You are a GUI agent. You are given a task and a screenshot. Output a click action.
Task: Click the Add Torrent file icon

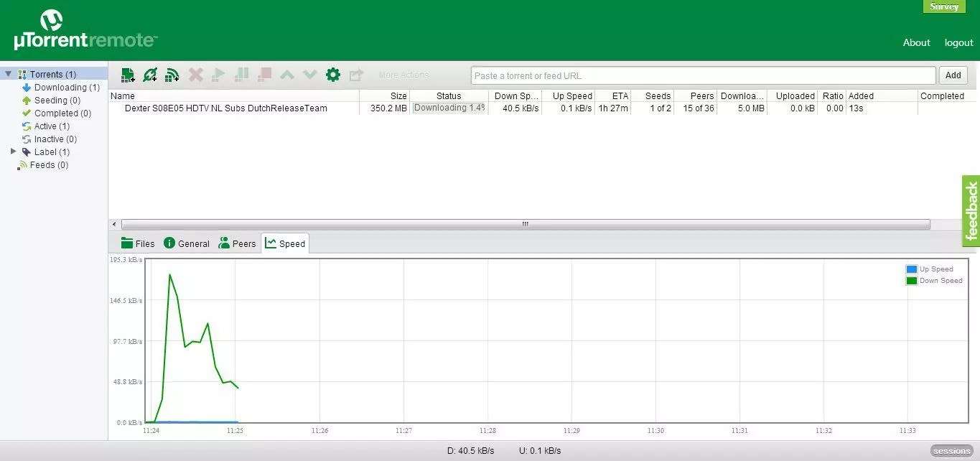(x=128, y=75)
